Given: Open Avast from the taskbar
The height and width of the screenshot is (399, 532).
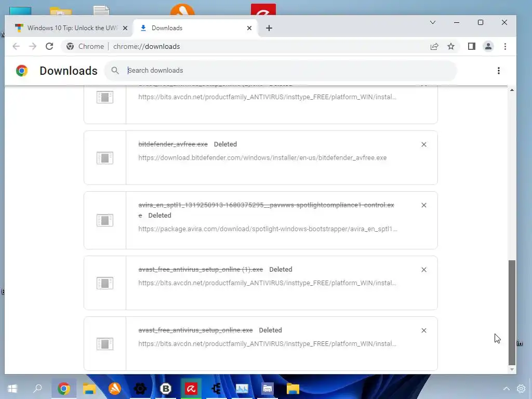Looking at the screenshot, I should click(x=115, y=389).
